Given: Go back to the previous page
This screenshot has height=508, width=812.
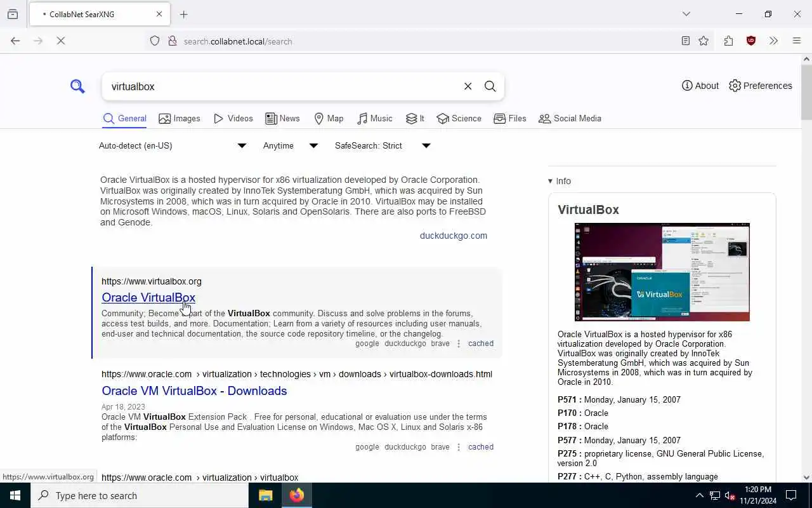Looking at the screenshot, I should [x=15, y=41].
